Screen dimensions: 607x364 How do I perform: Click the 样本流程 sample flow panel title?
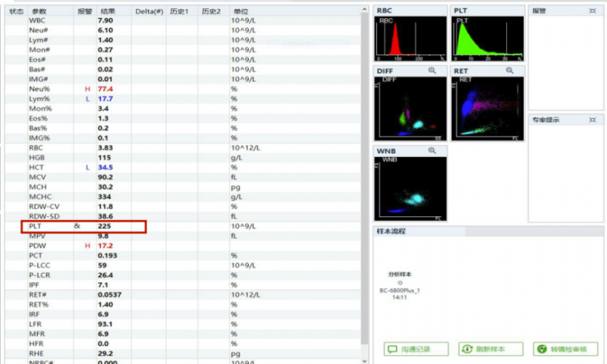click(x=391, y=231)
